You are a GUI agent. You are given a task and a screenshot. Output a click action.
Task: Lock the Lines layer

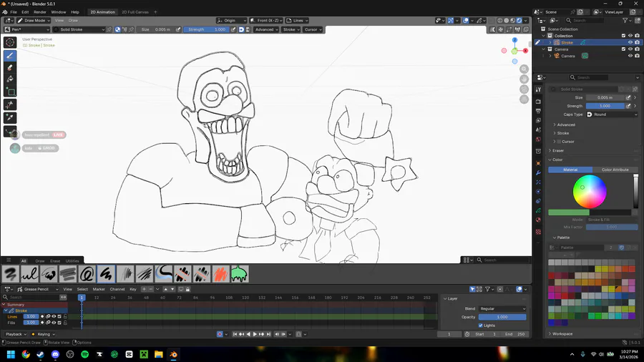(x=65, y=316)
